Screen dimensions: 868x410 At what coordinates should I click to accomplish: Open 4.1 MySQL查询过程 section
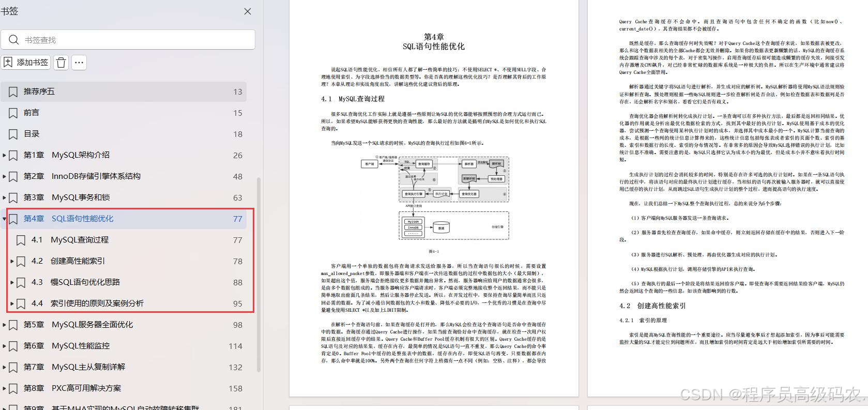point(70,240)
